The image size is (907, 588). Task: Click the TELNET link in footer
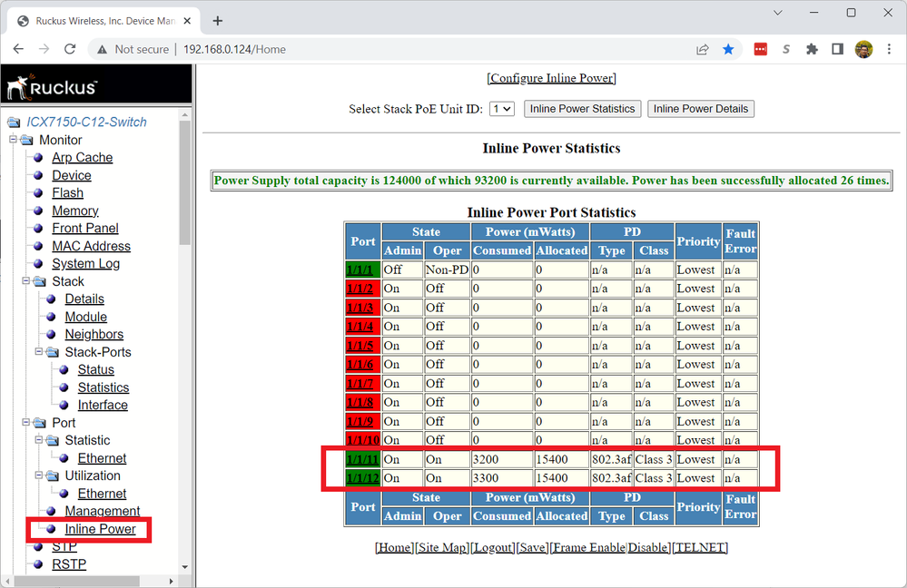(x=700, y=547)
